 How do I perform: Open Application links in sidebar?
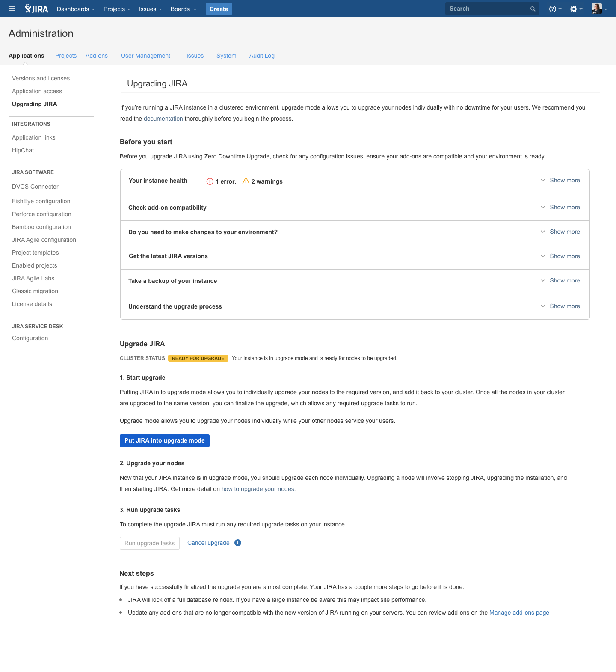coord(34,138)
